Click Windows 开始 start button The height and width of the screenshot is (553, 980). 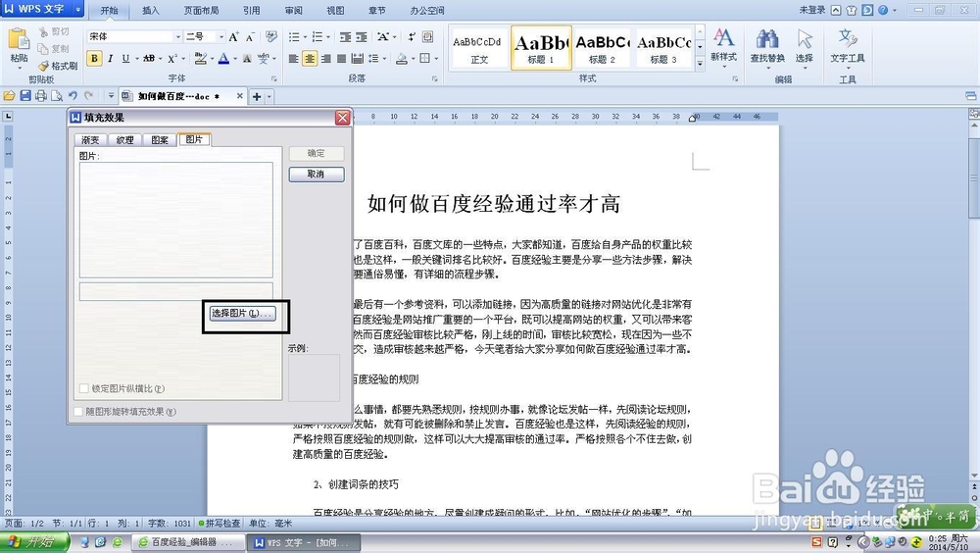33,542
